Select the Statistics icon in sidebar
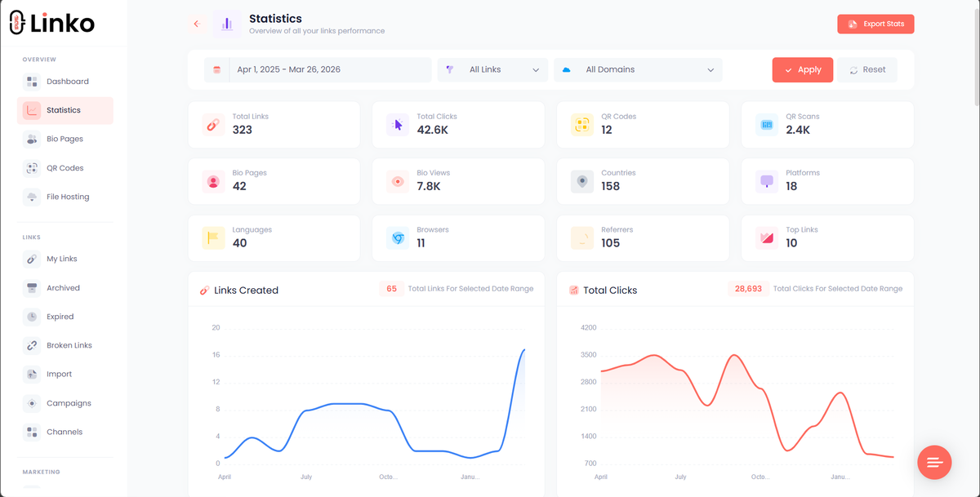This screenshot has height=497, width=980. point(30,109)
